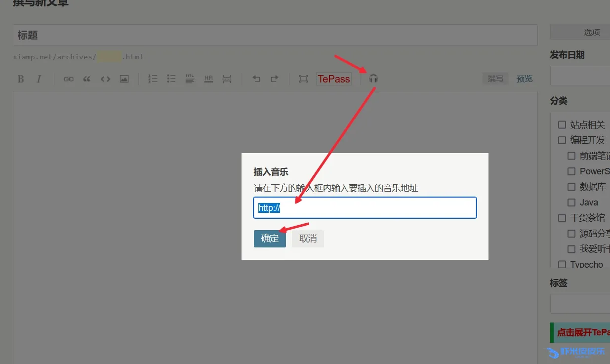The width and height of the screenshot is (610, 364).
Task: Click the blockquote icon in the toolbar
Action: [x=87, y=79]
